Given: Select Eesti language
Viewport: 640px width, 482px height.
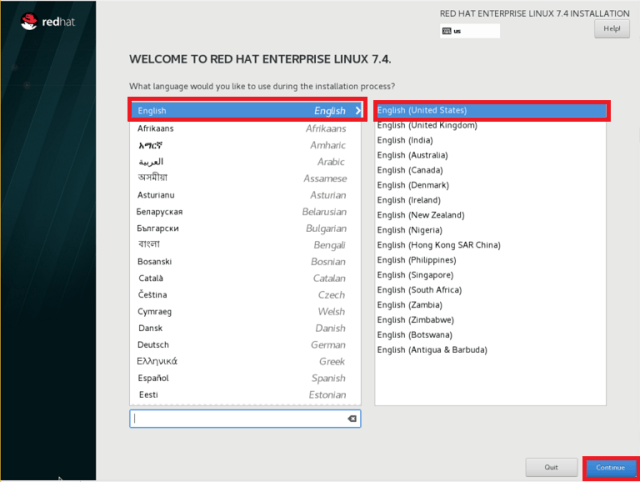Looking at the screenshot, I should [x=246, y=395].
